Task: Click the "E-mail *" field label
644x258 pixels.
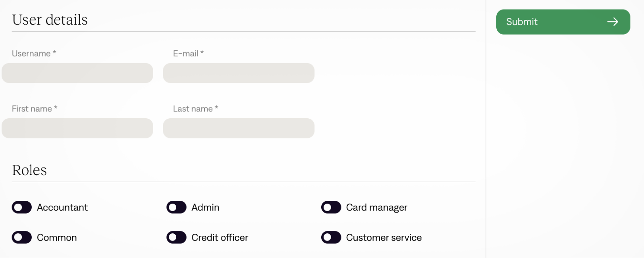Action: 188,54
